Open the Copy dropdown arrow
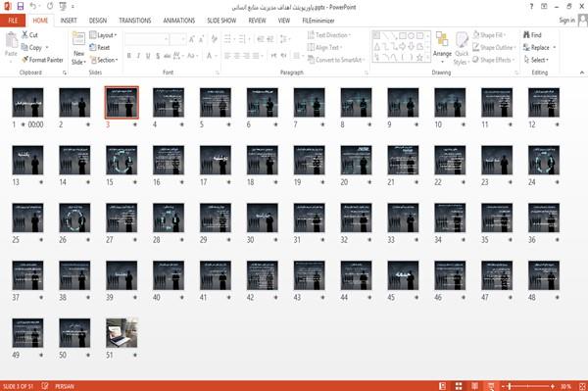Image resolution: width=588 pixels, height=391 pixels. tap(47, 47)
